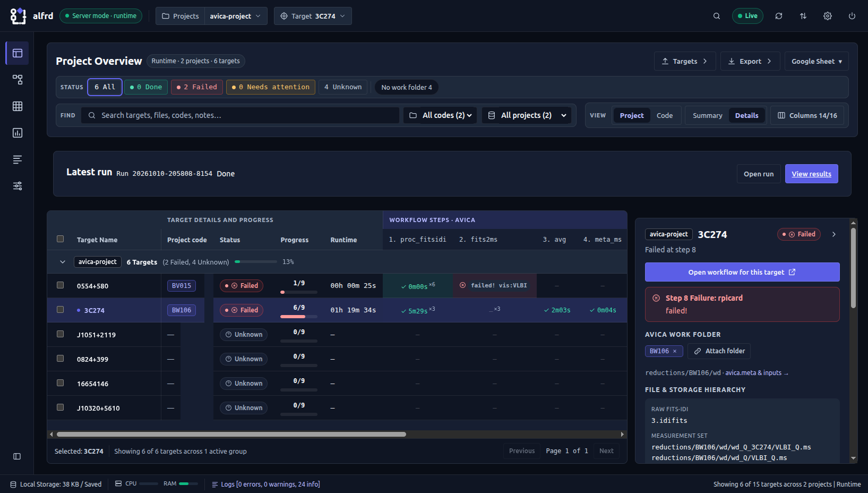Screen dimensions: 868x493
Task: Click the search targets input field
Action: point(240,115)
